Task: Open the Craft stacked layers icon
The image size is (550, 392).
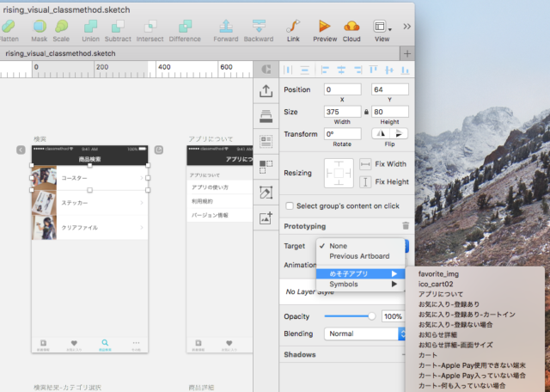Action: [x=266, y=116]
